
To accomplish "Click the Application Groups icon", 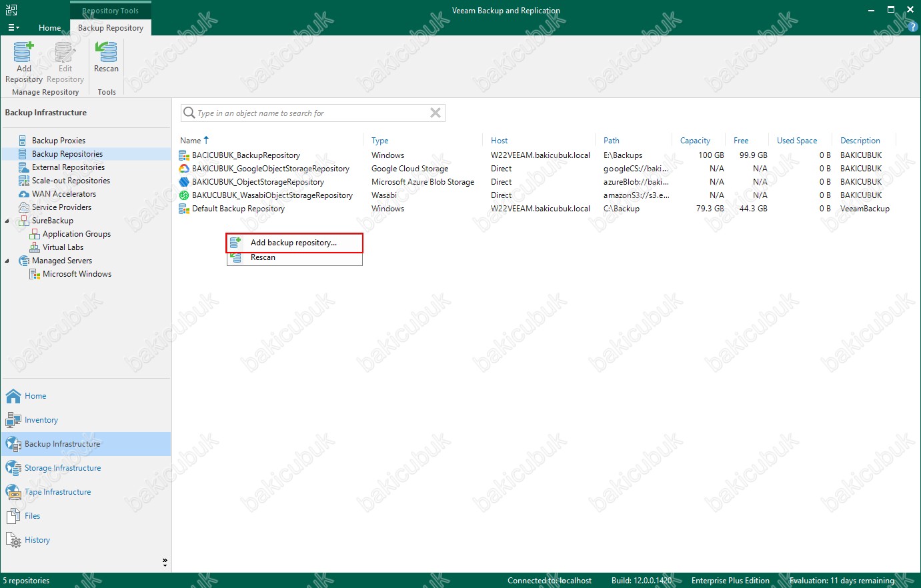I will click(35, 234).
